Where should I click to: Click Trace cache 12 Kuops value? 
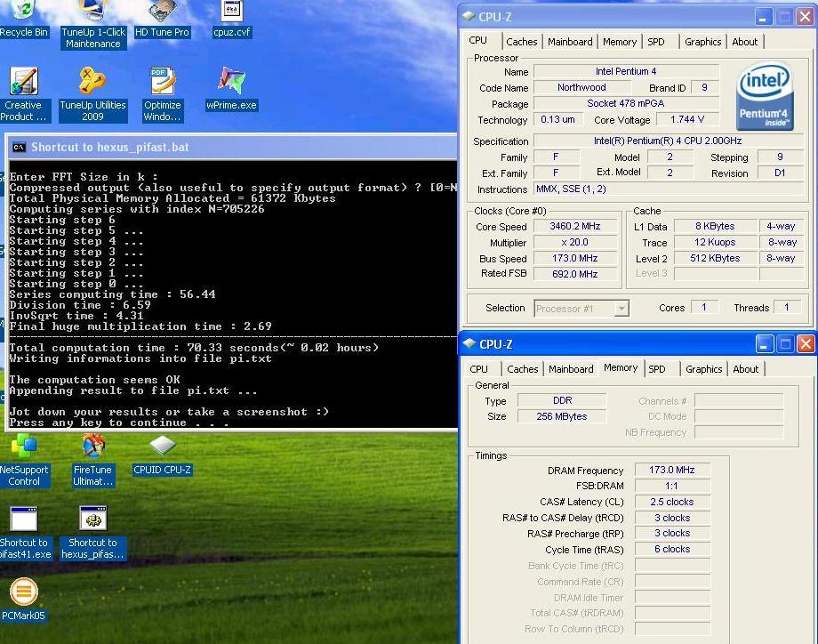(x=715, y=242)
